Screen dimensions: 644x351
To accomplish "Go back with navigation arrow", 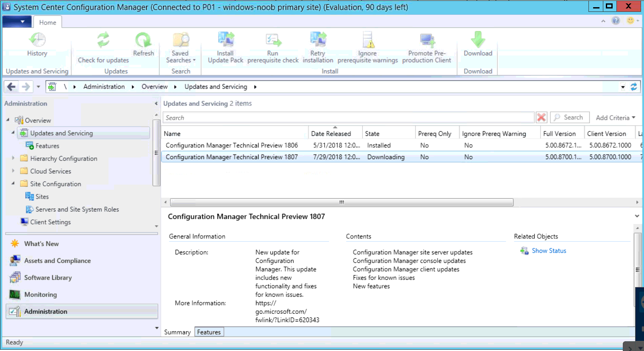I will click(x=11, y=87).
